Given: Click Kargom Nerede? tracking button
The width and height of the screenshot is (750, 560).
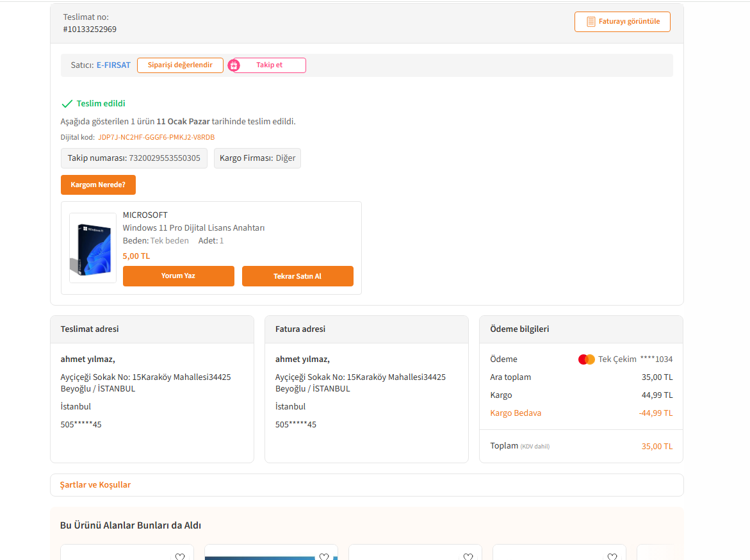Looking at the screenshot, I should [98, 185].
